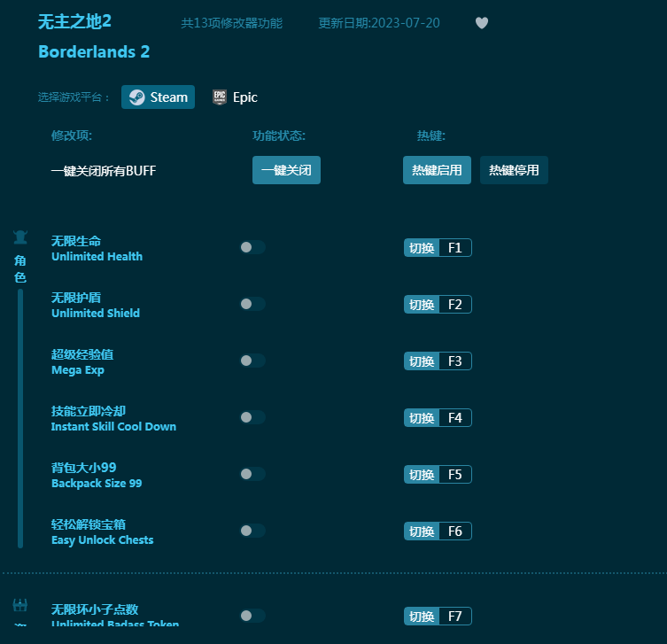
Task: Toggle Unlimited Health switch
Action: click(252, 247)
